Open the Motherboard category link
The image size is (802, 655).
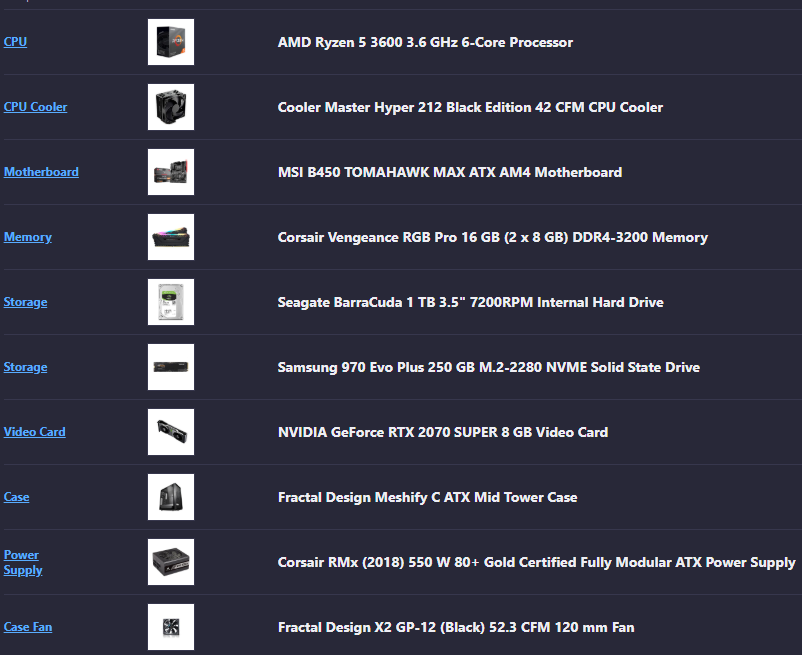(x=41, y=172)
